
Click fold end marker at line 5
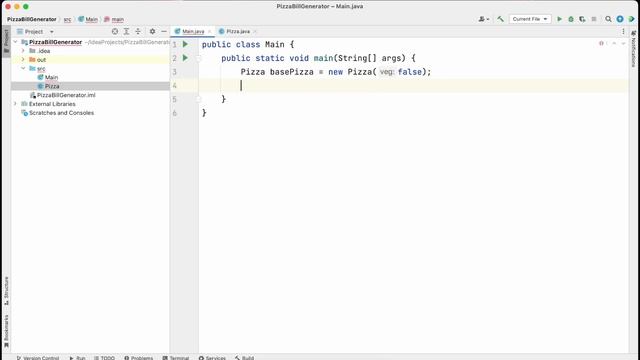click(x=199, y=99)
